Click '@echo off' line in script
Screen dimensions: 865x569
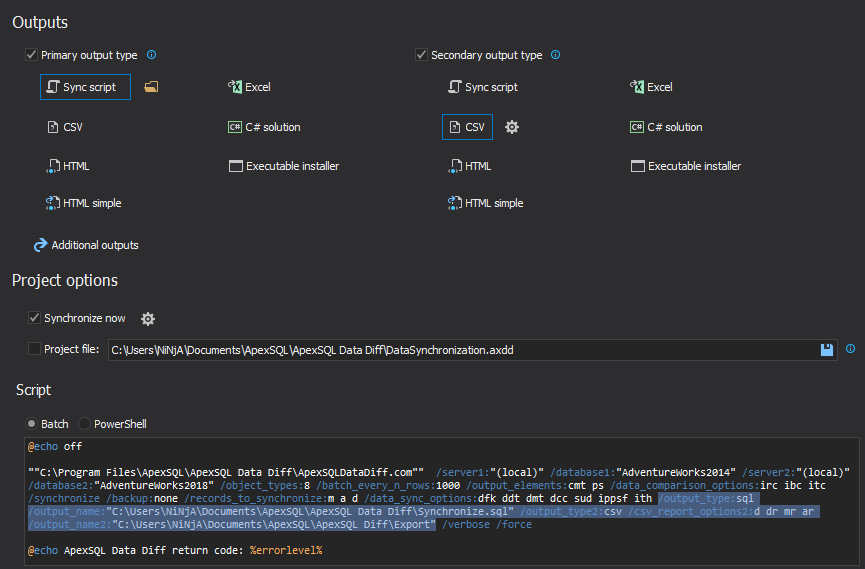[55, 446]
